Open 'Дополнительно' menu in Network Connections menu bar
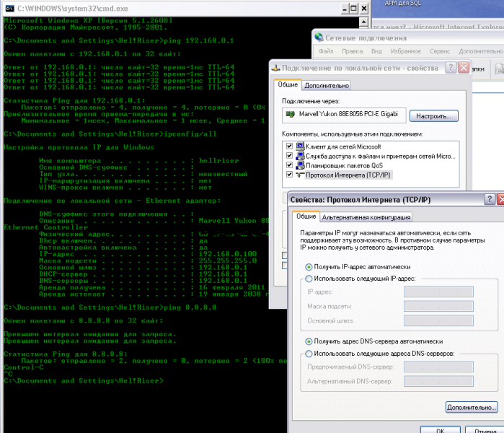The width and height of the screenshot is (504, 433). click(480, 51)
